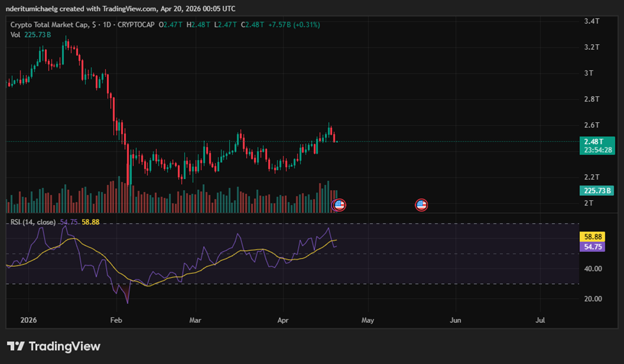
Task: Click the 2026 year label on time axis
Action: click(x=29, y=319)
